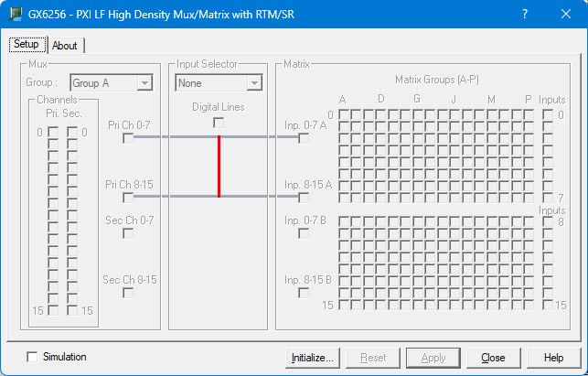The width and height of the screenshot is (588, 376).
Task: Open the Input Selector dropdown
Action: coord(253,83)
